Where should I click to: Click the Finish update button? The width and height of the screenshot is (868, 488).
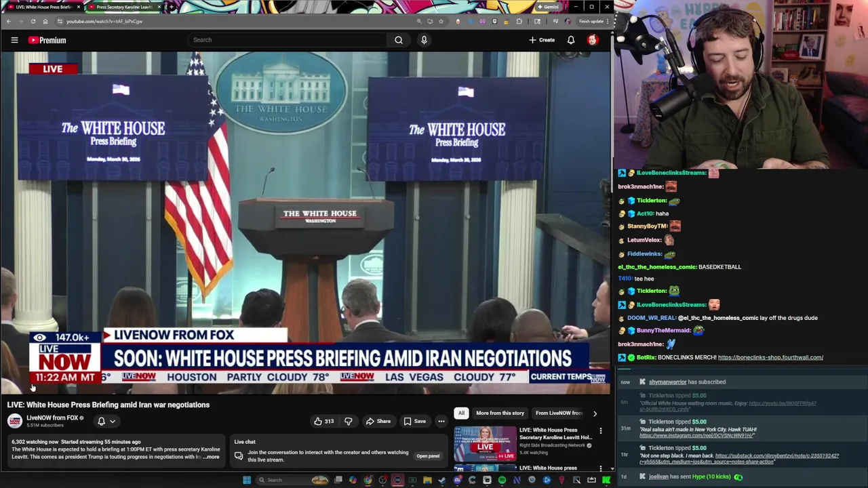click(591, 21)
